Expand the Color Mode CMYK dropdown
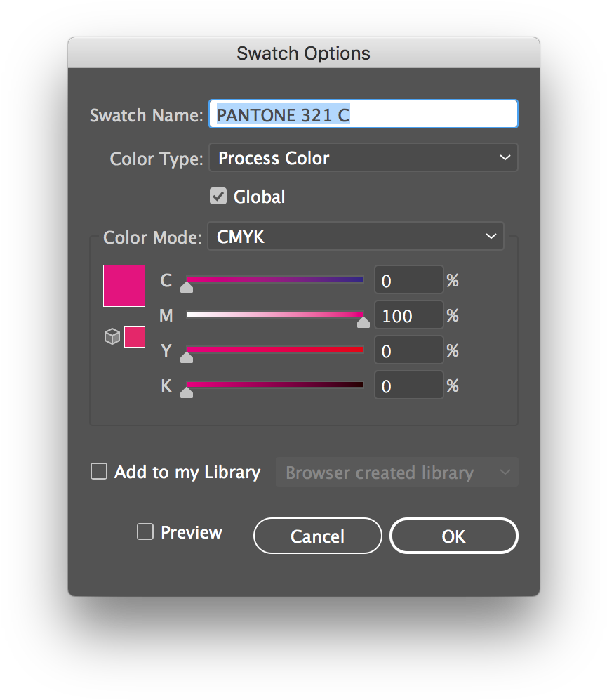This screenshot has height=700, width=607. point(356,237)
